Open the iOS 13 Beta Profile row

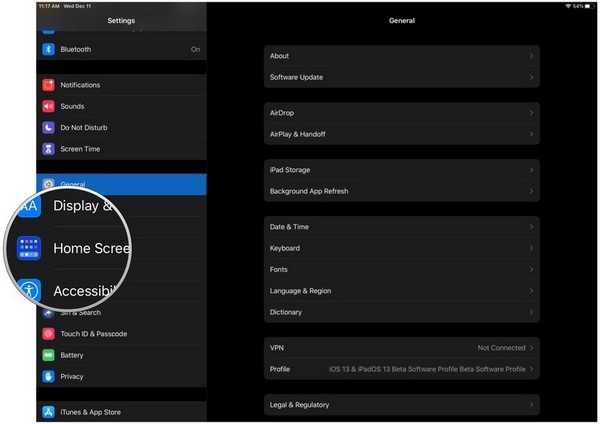pos(401,369)
